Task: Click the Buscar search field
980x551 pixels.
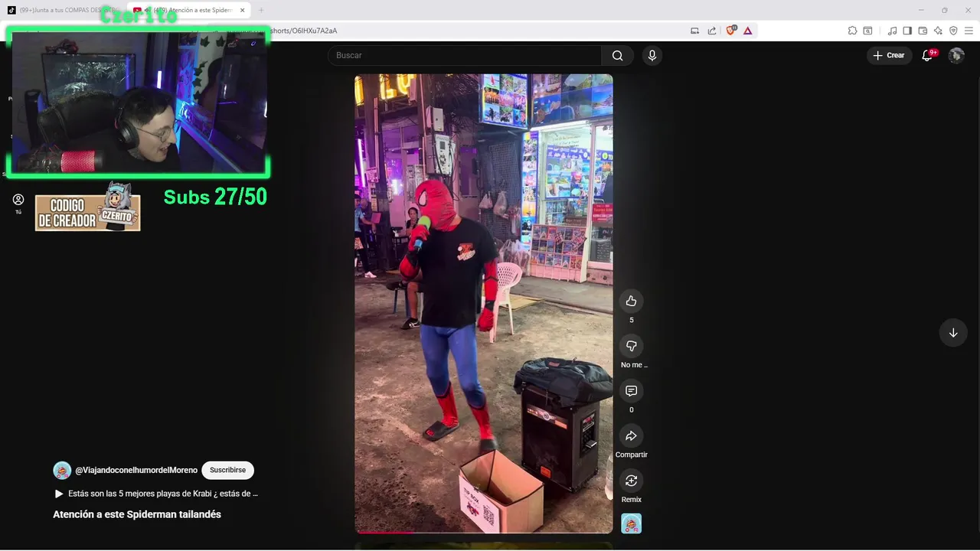Action: point(464,55)
